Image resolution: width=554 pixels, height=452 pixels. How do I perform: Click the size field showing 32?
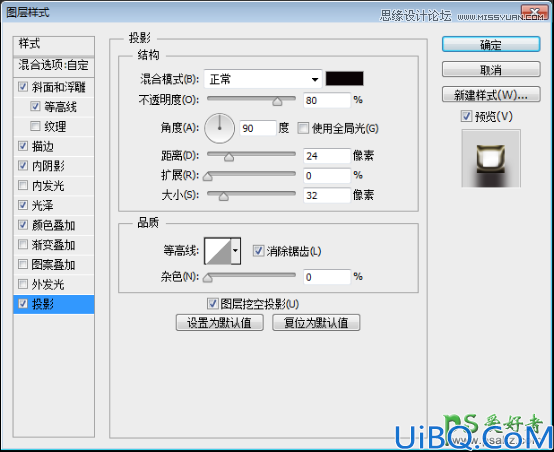[x=327, y=195]
